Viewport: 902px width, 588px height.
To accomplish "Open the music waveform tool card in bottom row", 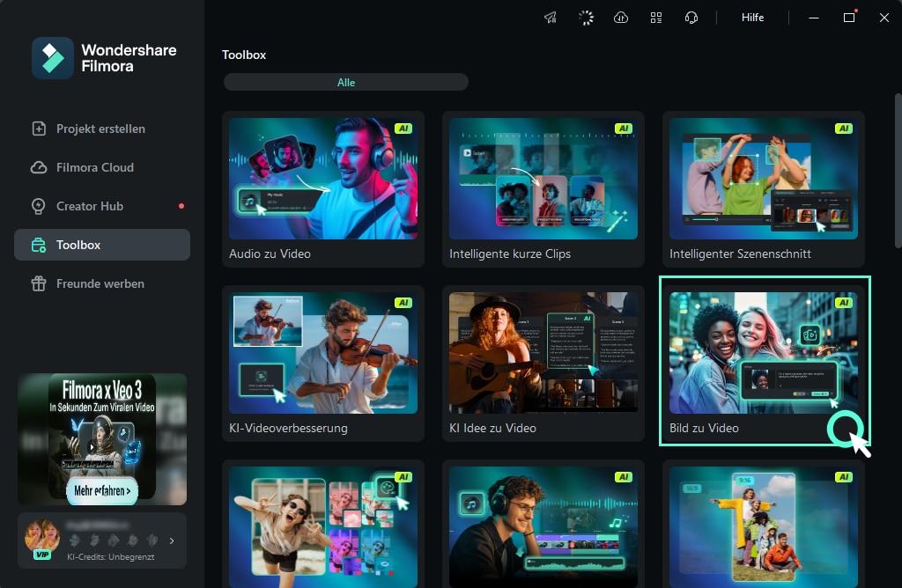I will click(543, 526).
